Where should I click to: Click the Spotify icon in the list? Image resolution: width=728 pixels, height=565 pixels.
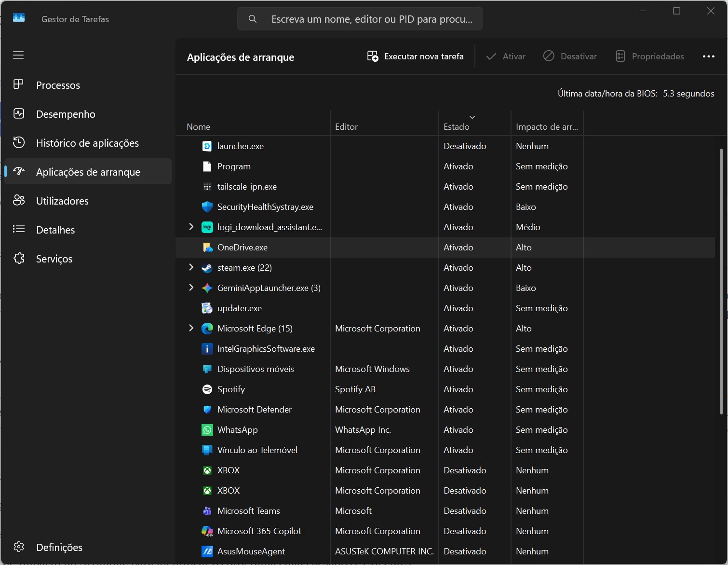pyautogui.click(x=207, y=389)
